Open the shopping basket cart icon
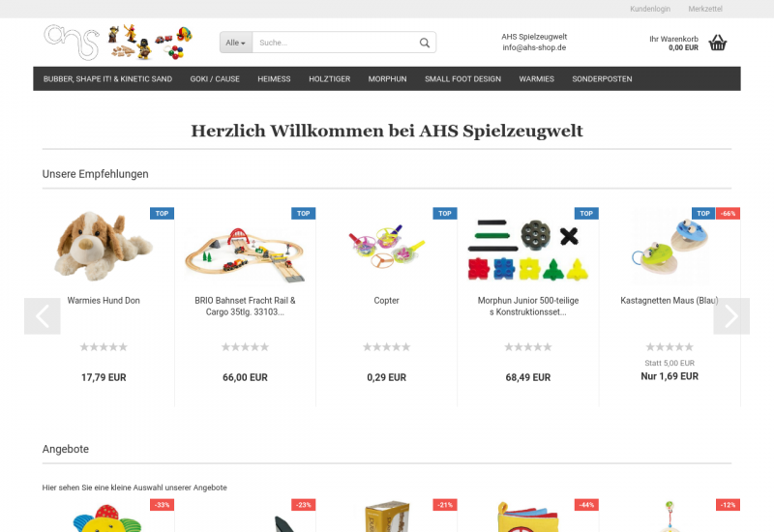The width and height of the screenshot is (774, 532). 717,43
